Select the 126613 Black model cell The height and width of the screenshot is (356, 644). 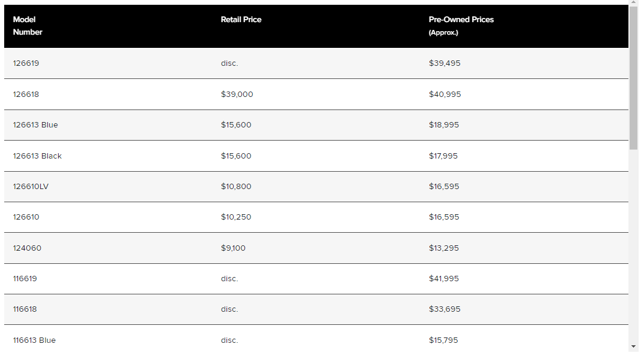pos(37,156)
